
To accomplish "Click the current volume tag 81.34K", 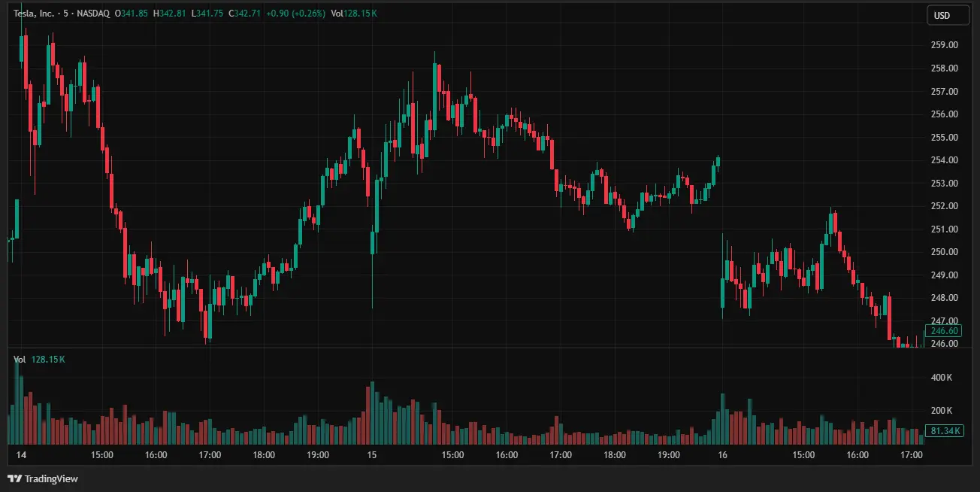I will [x=944, y=431].
